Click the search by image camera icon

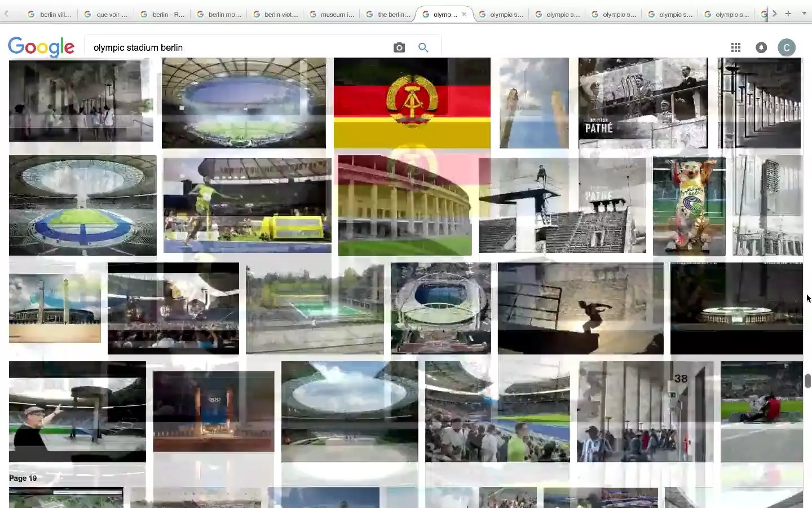pyautogui.click(x=399, y=48)
